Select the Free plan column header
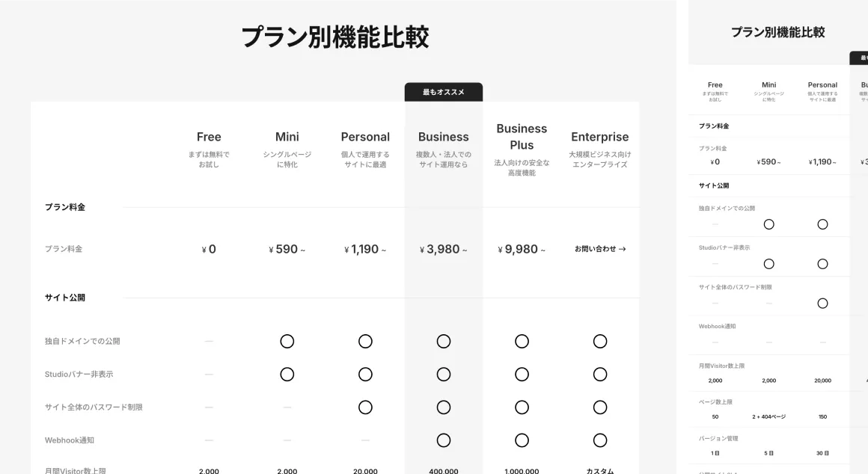 (209, 137)
